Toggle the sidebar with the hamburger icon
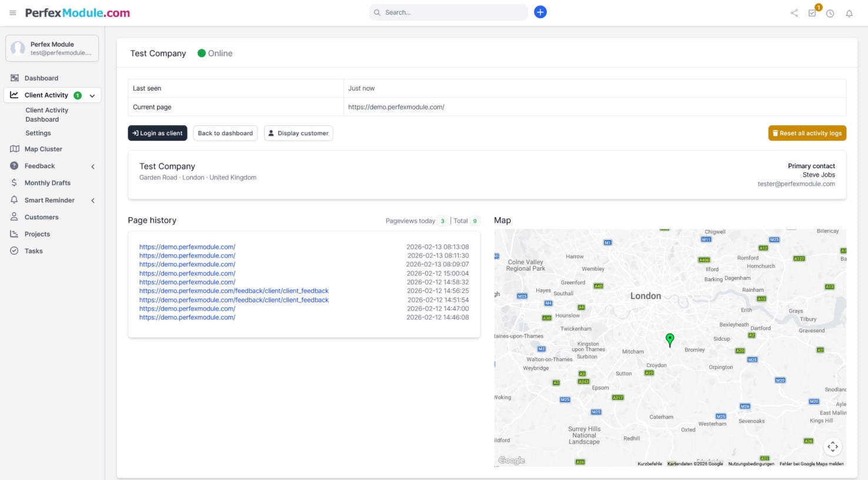868x480 pixels. pyautogui.click(x=12, y=12)
